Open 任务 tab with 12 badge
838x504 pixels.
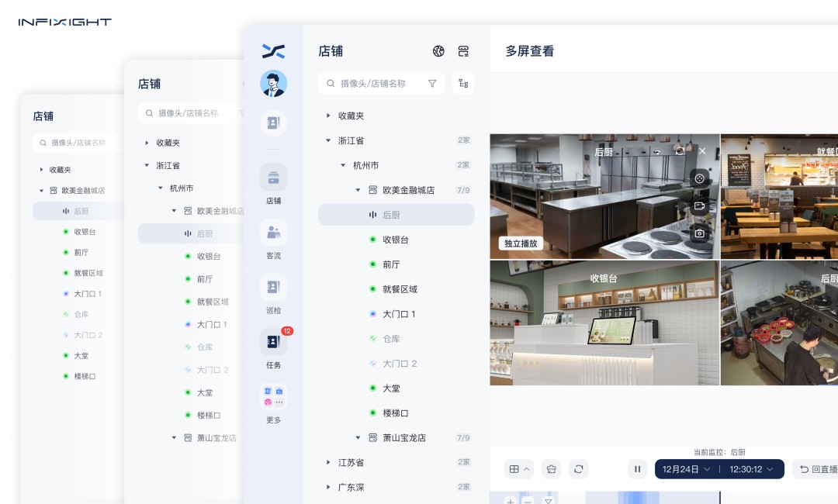(x=273, y=347)
